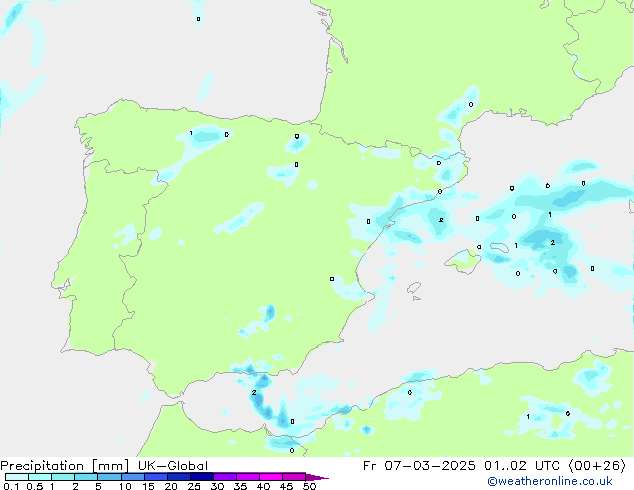Image resolution: width=634 pixels, height=490 pixels.
Task: Pick the 15–20 mm legend color swatch
Action: click(x=155, y=477)
